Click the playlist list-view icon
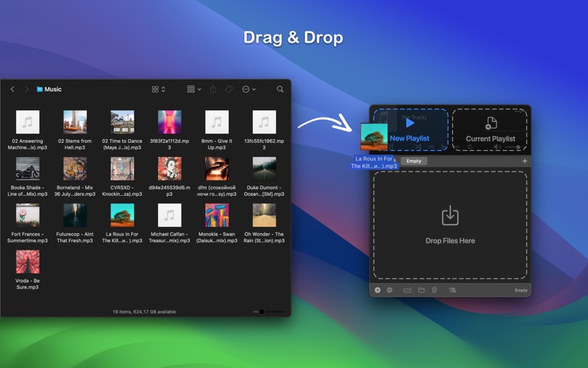The height and width of the screenshot is (368, 588). [453, 290]
